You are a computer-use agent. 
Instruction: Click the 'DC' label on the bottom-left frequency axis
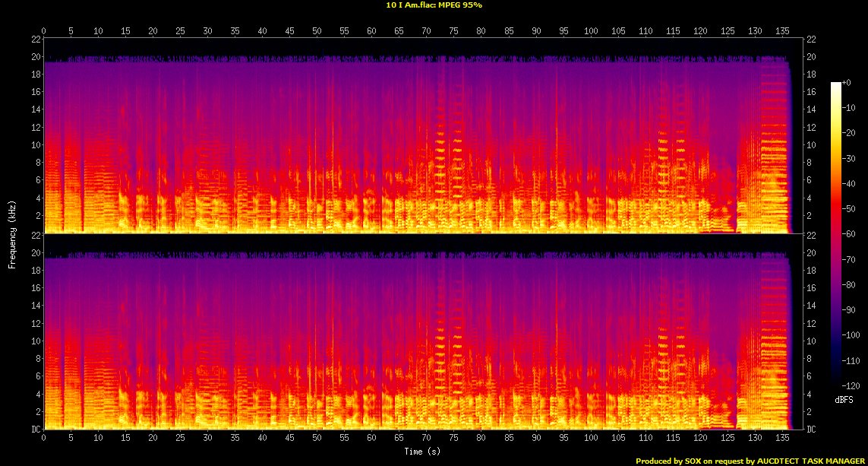click(x=34, y=430)
